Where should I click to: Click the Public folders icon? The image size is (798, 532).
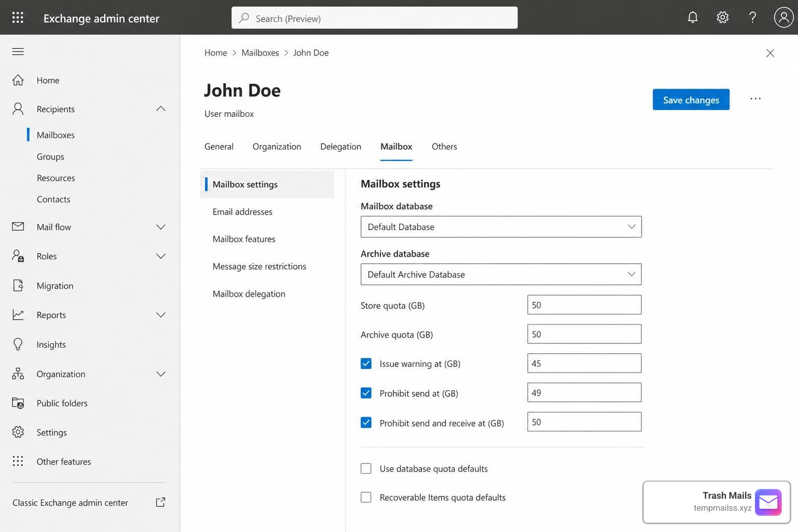[18, 403]
